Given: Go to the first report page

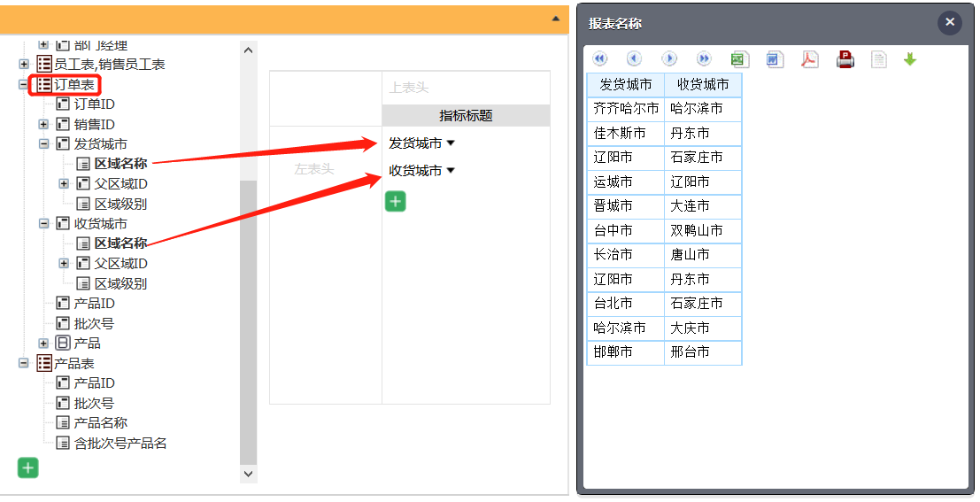Looking at the screenshot, I should click(600, 58).
